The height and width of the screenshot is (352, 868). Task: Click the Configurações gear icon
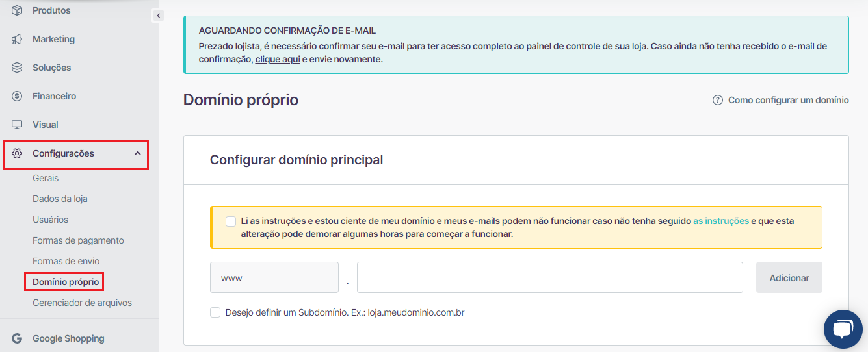pyautogui.click(x=18, y=153)
